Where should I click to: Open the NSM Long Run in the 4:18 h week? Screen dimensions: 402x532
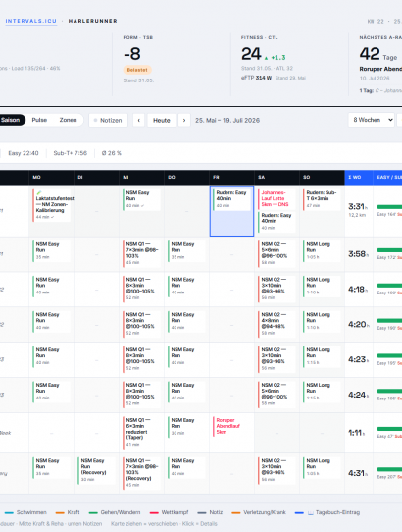(322, 287)
